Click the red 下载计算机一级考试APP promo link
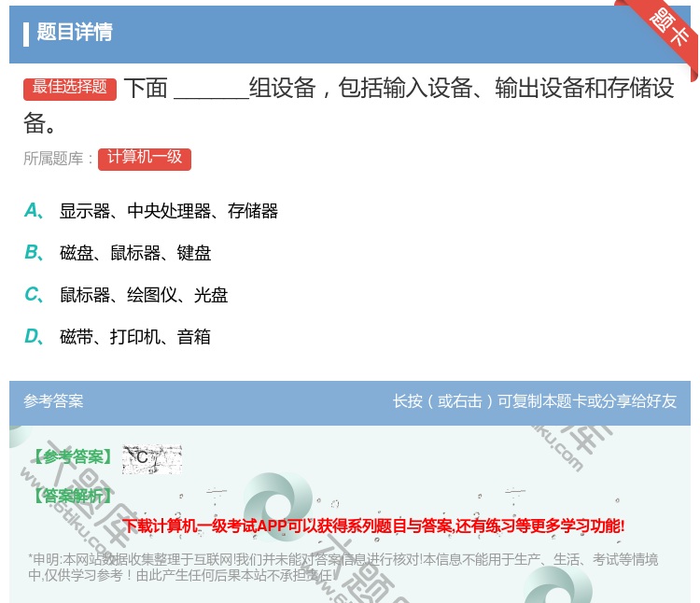This screenshot has width=700, height=603. (x=373, y=526)
